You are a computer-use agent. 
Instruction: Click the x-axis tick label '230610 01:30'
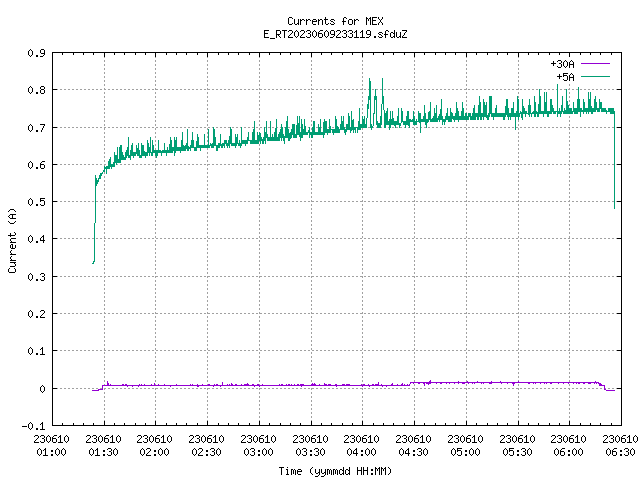(104, 446)
